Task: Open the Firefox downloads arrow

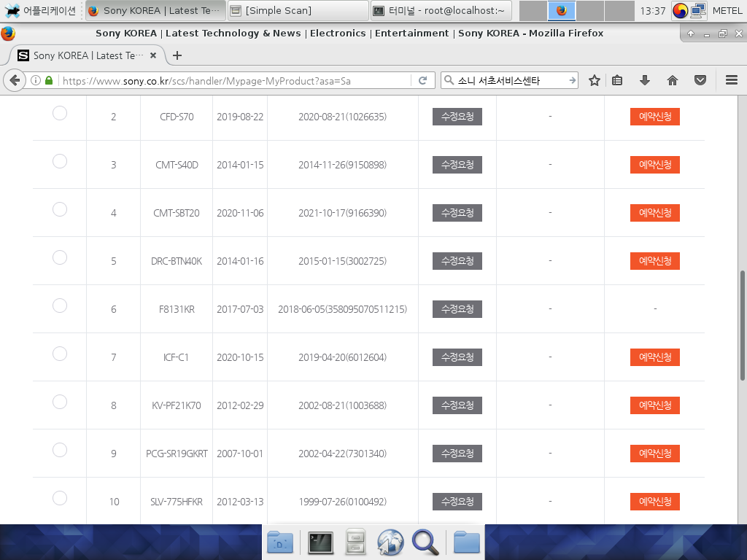Action: (x=644, y=81)
